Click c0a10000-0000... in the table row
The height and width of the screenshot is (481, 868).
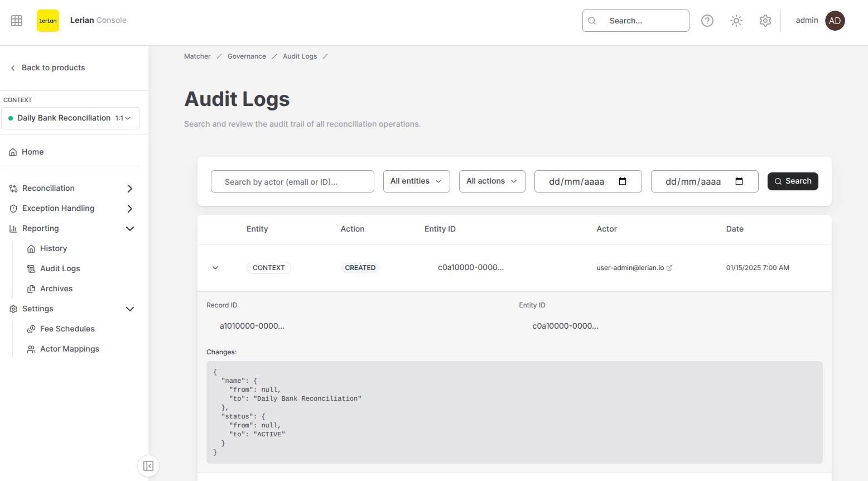click(x=471, y=267)
